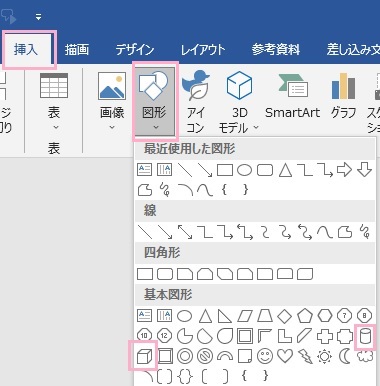
Task: Open the 表 (table) dropdown
Action: [54, 103]
